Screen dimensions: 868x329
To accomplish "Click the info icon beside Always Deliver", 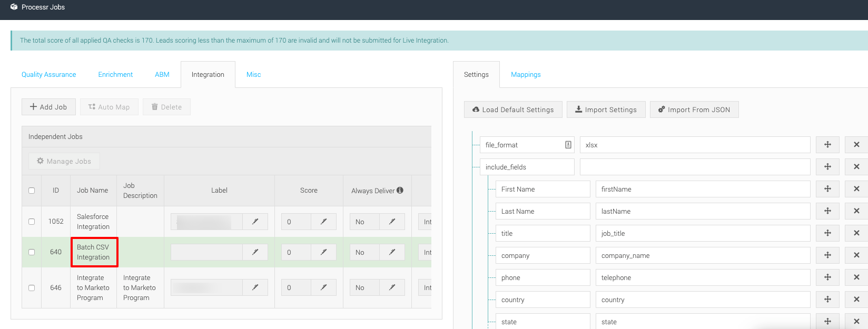I will coord(400,190).
